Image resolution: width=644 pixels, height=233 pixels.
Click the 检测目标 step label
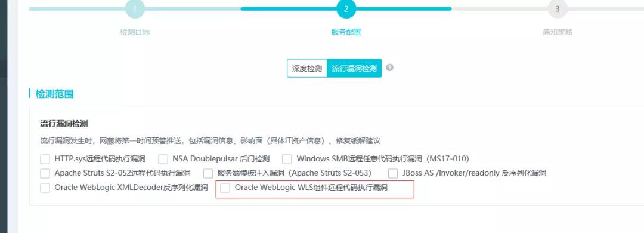pos(135,32)
